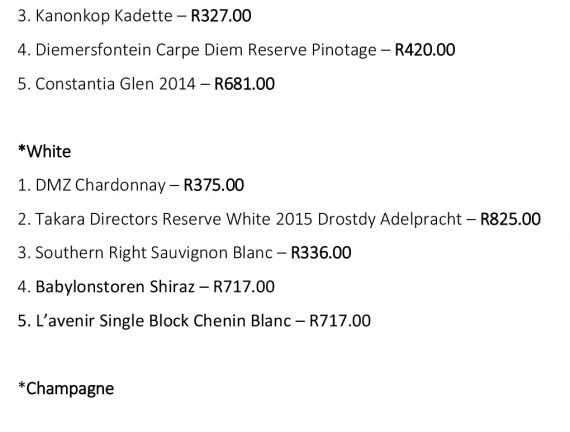Click the *White section heading

[44, 151]
